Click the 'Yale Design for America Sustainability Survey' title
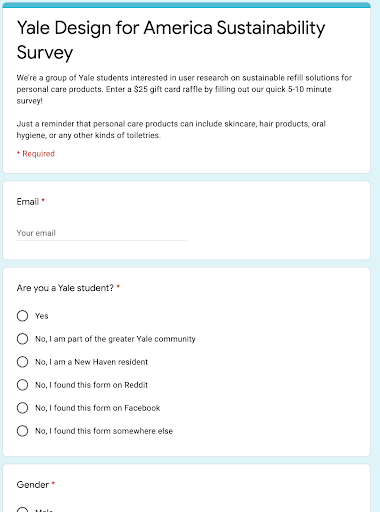The height and width of the screenshot is (512, 380). (171, 40)
